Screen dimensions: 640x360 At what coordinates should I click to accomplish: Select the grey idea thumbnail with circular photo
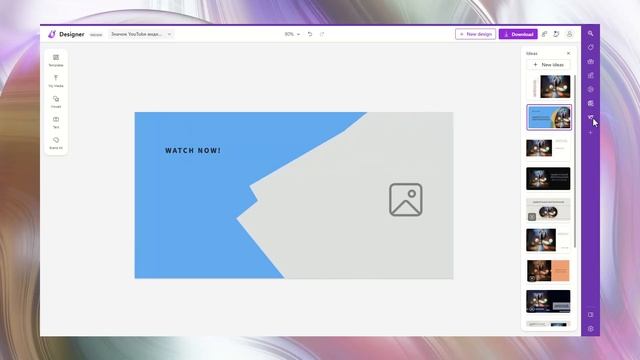pyautogui.click(x=548, y=209)
